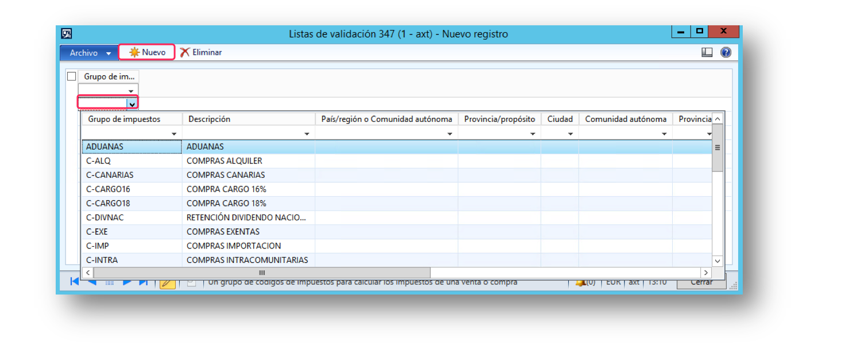This screenshot has width=868, height=348.
Task: Click the COMPRAS IMPORTACION description cell
Action: (249, 246)
